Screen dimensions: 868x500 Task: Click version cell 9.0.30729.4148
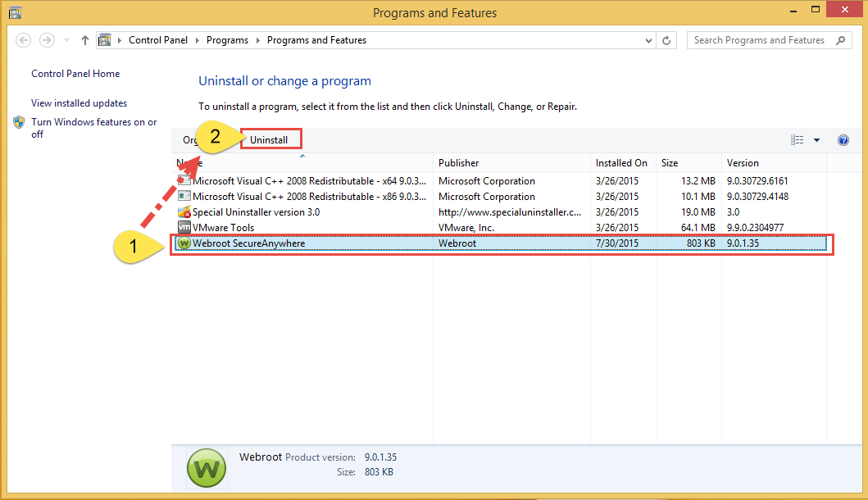click(x=757, y=197)
